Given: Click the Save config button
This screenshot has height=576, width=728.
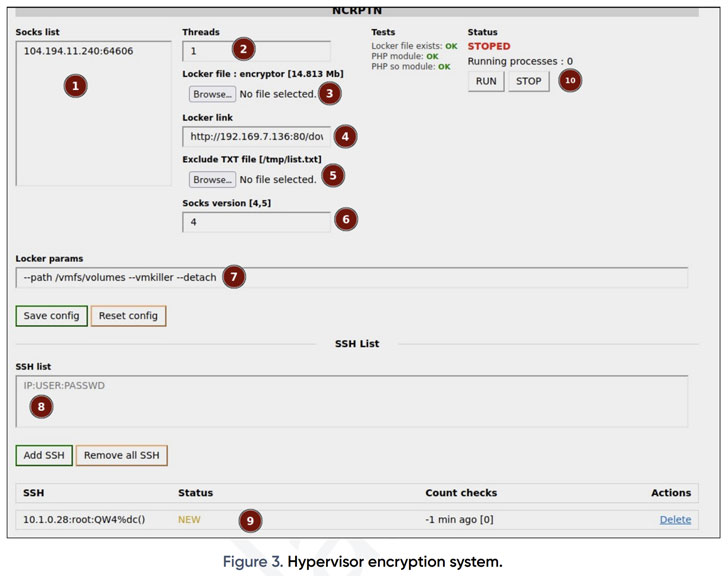Looking at the screenshot, I should click(x=51, y=316).
